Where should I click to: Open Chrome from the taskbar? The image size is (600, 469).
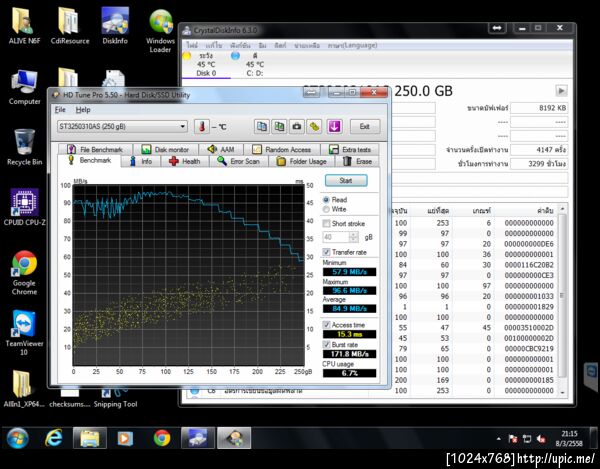[162, 438]
